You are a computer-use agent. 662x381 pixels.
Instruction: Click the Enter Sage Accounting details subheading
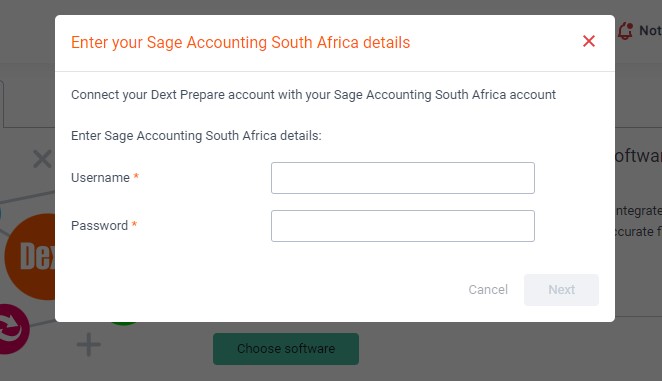point(196,136)
